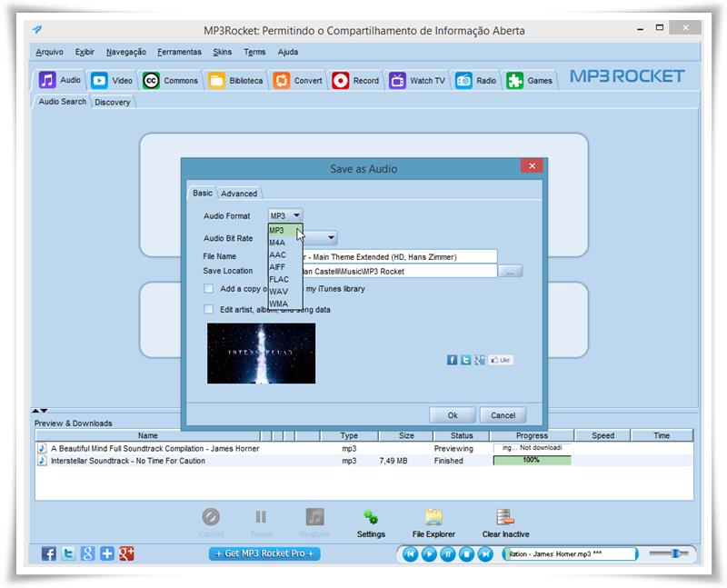This screenshot has height=588, width=727.
Task: Select WMA in the format list
Action: [x=284, y=304]
